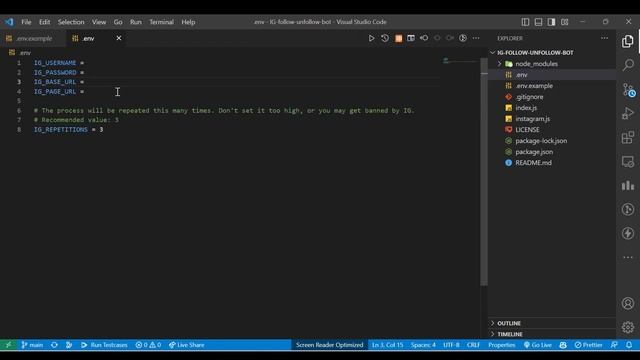The height and width of the screenshot is (360, 640).
Task: Change indentation via Spaces: 4
Action: 423,345
